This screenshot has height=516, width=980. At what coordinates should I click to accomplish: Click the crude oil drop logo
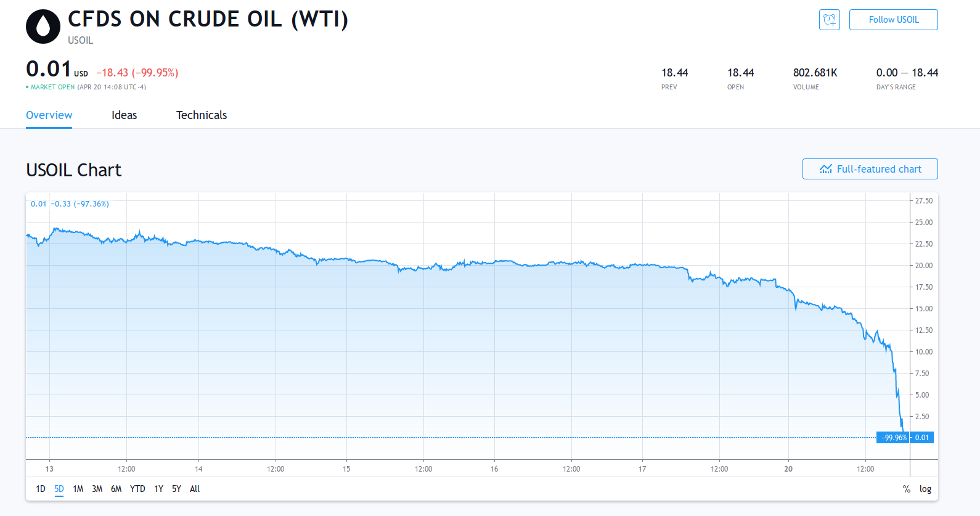tap(43, 27)
